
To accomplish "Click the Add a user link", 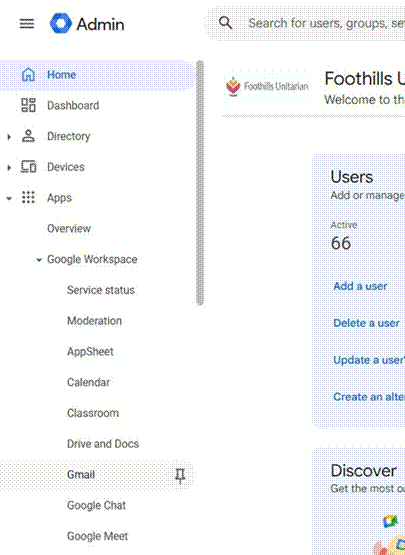I will pyautogui.click(x=360, y=286).
